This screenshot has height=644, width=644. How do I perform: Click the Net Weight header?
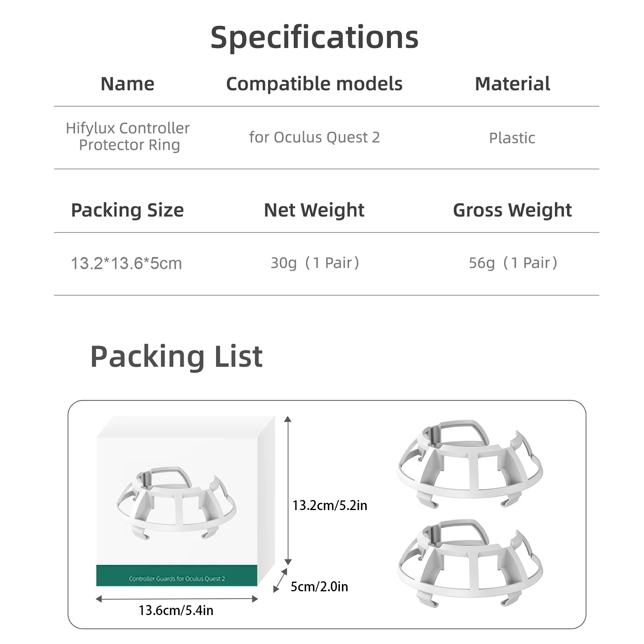pos(314,210)
